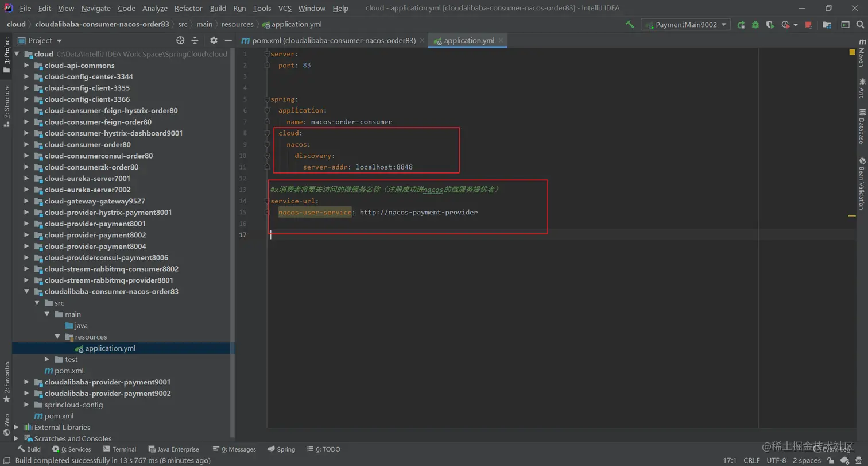The height and width of the screenshot is (466, 868).
Task: Close the pom.xml editor tab
Action: pyautogui.click(x=422, y=40)
